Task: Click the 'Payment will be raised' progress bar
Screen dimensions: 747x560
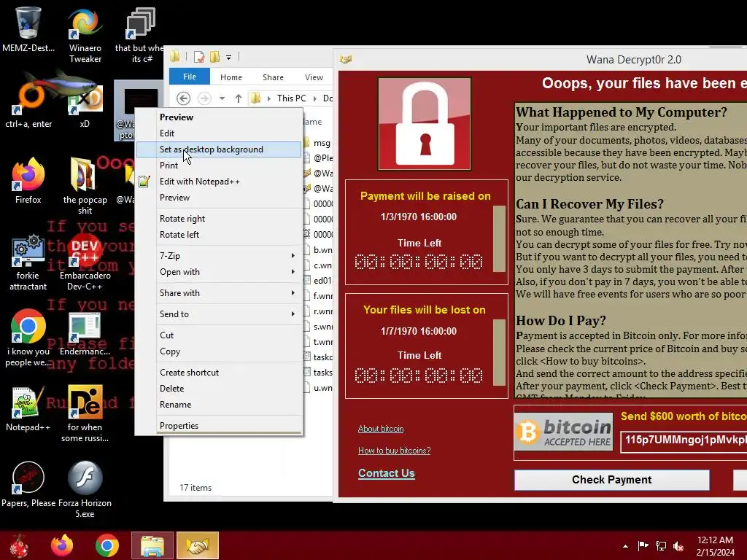Action: pyautogui.click(x=499, y=238)
